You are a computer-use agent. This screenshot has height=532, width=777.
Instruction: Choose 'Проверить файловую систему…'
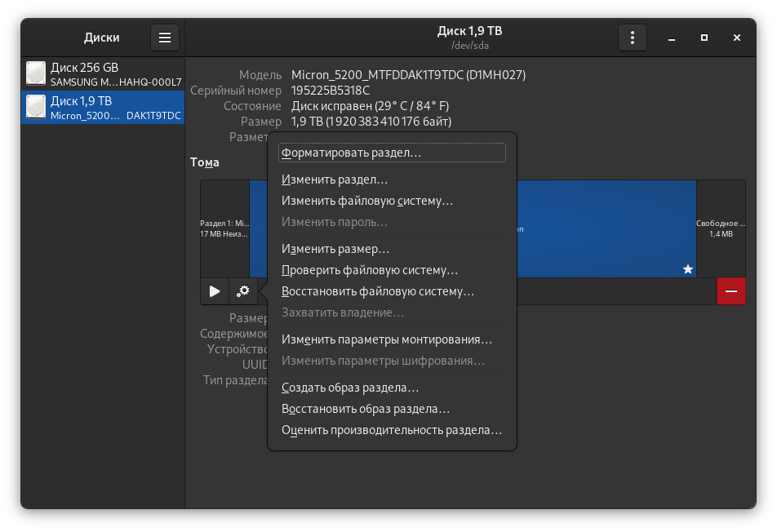tap(369, 270)
